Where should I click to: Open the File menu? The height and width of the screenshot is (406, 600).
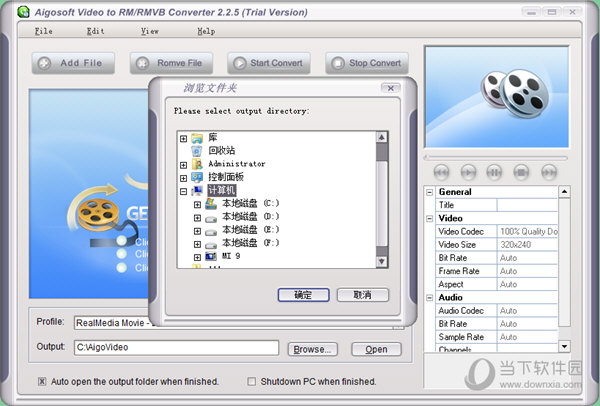(44, 31)
